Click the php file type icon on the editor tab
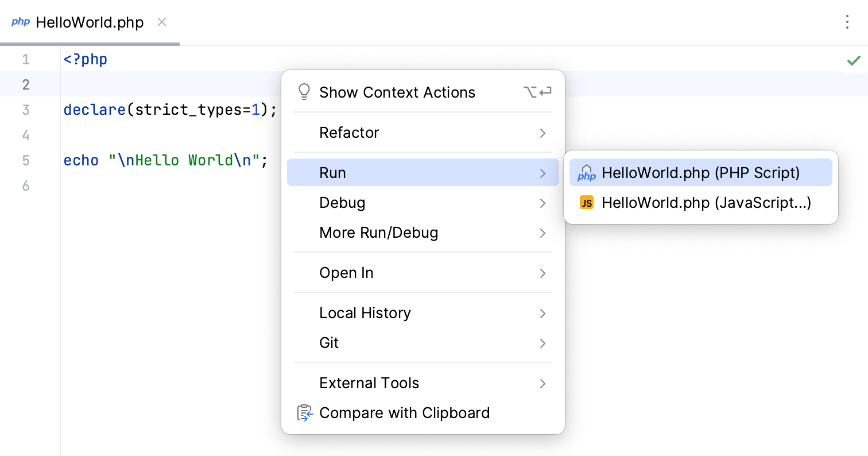This screenshot has width=868, height=456. click(21, 22)
